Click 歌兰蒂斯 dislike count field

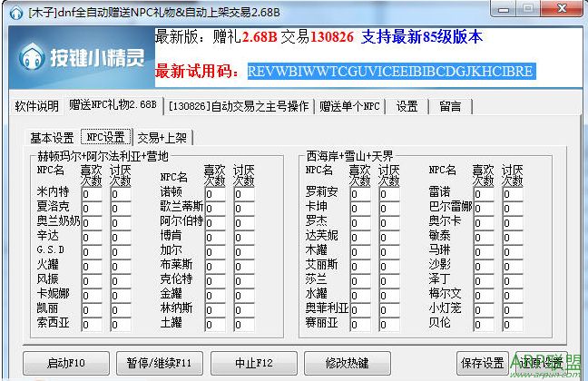(x=244, y=208)
